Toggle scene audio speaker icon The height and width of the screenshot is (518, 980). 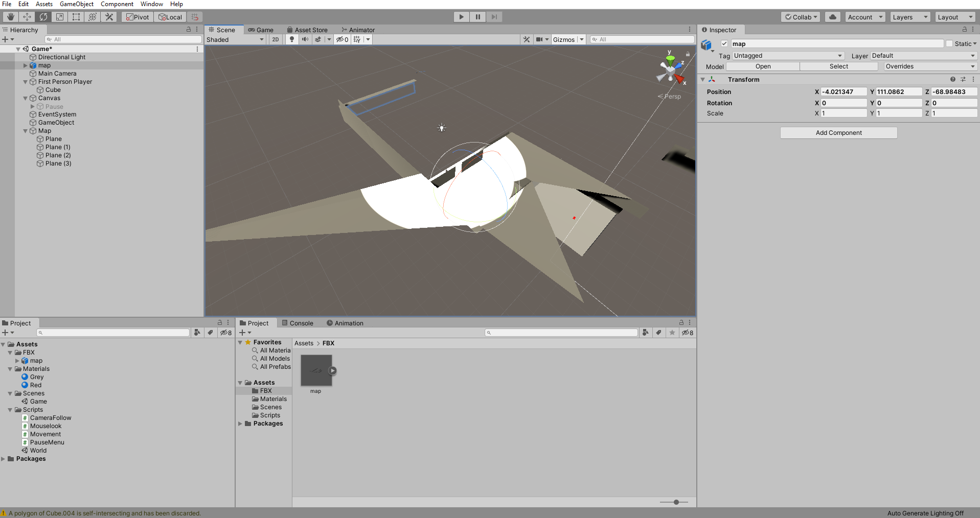(305, 39)
